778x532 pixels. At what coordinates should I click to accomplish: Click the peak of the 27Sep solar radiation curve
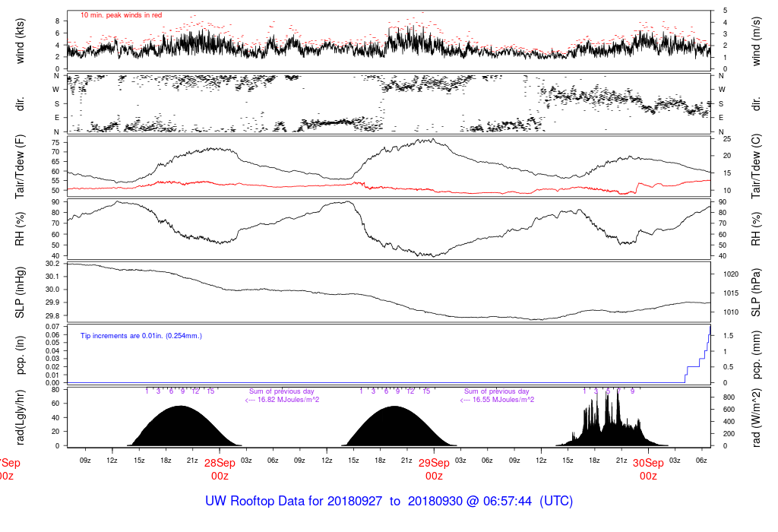click(180, 407)
